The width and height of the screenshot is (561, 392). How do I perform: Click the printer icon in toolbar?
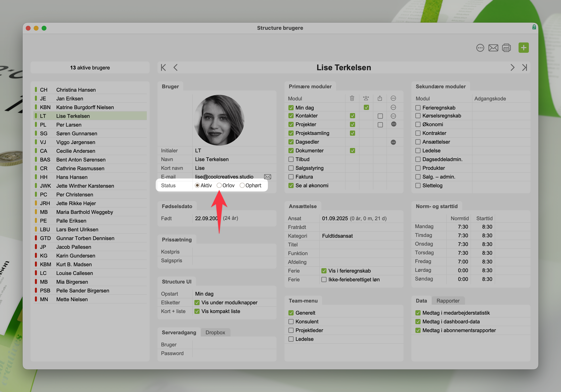click(x=506, y=48)
